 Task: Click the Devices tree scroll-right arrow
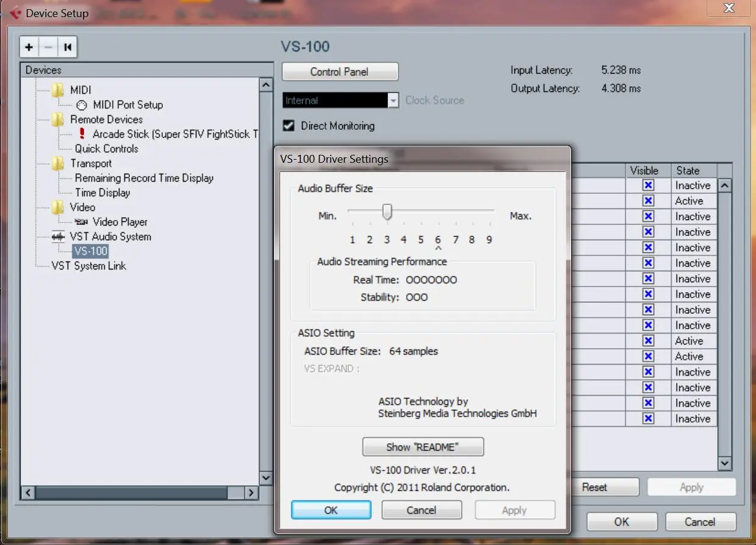[252, 493]
